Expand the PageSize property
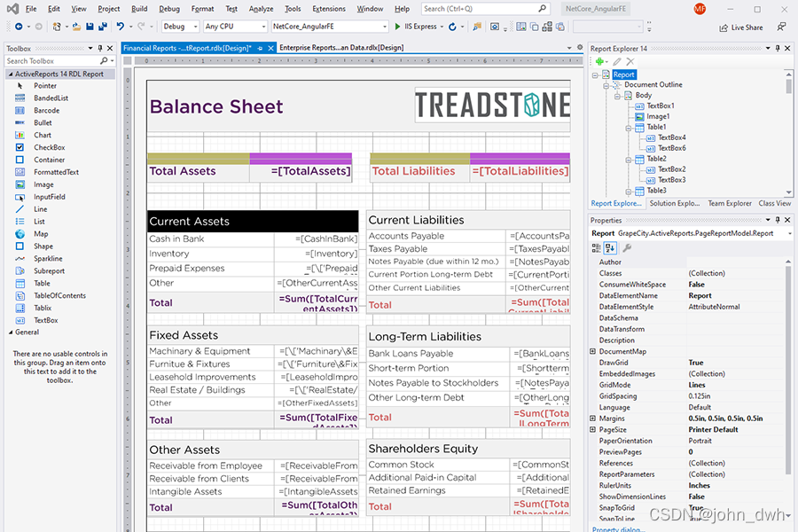Screen dimensions: 798x532 tap(592, 430)
